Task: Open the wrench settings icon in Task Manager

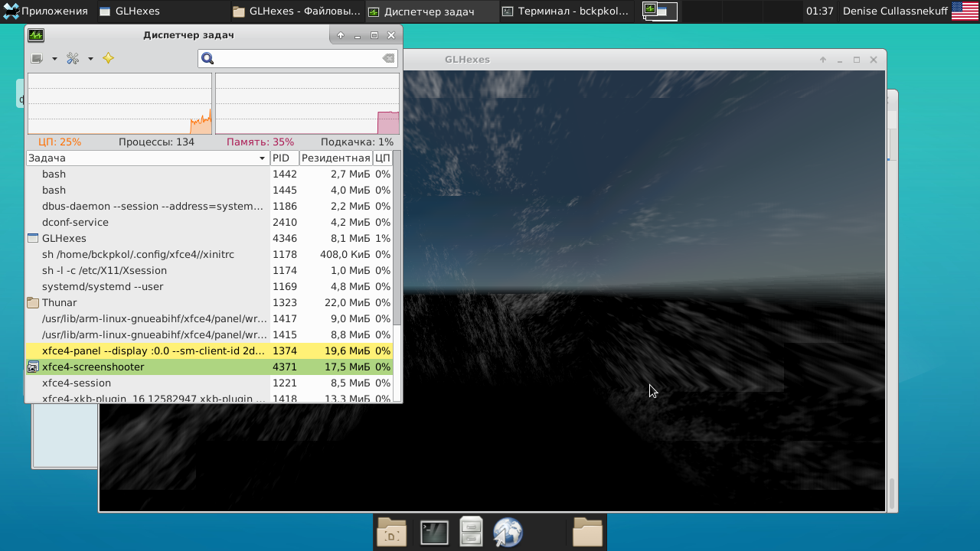Action: tap(73, 59)
